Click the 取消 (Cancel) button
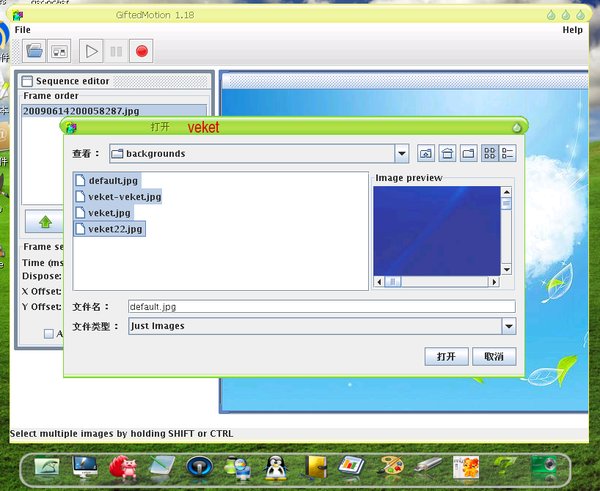Image resolution: width=600 pixels, height=491 pixels. (494, 357)
